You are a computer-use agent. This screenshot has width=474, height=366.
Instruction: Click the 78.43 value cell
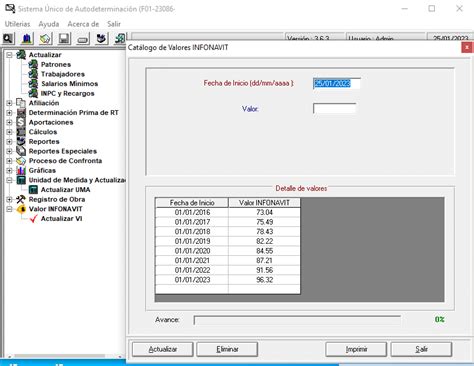pos(264,232)
